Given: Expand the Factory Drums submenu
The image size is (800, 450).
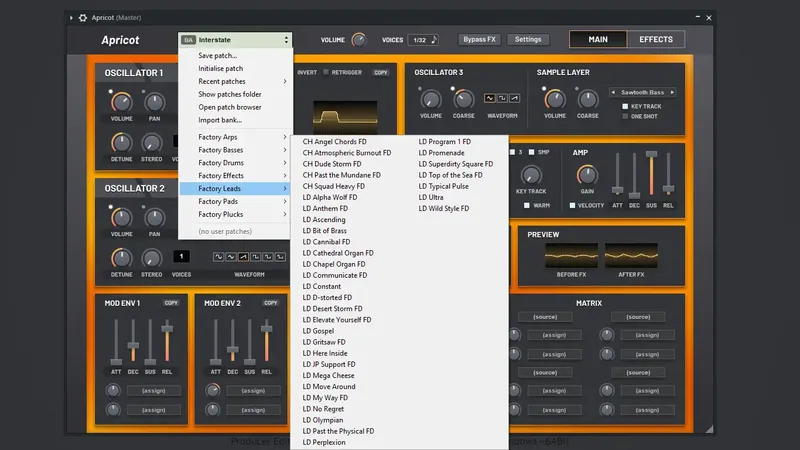Looking at the screenshot, I should [x=235, y=163].
